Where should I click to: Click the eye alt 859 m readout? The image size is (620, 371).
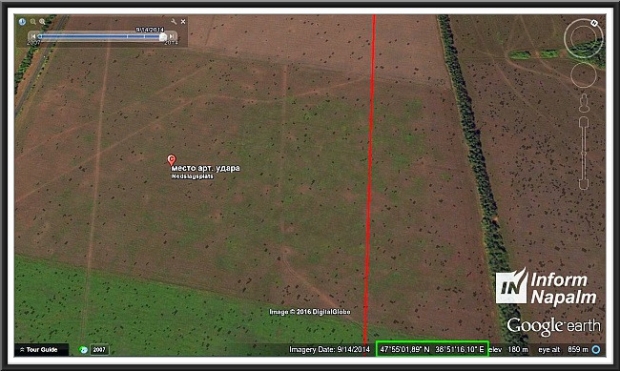(x=563, y=350)
